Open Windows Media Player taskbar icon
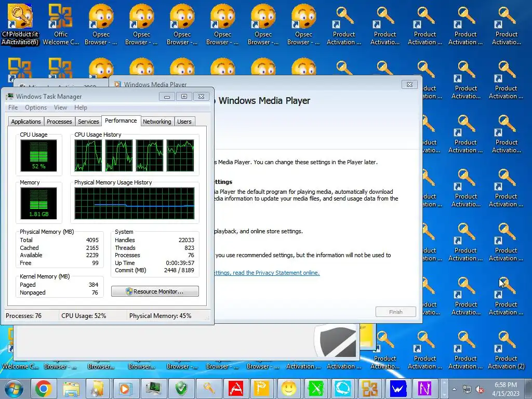This screenshot has height=399, width=532. tap(125, 389)
